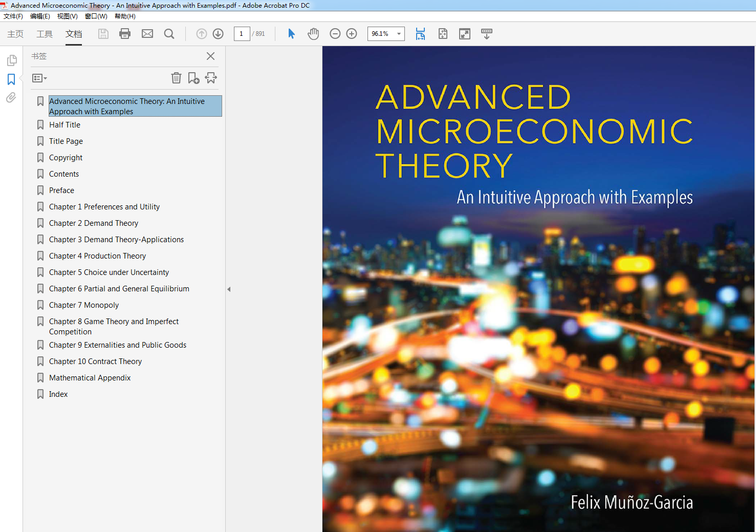
Task: Toggle the bookmarks panel icon
Action: (11, 79)
